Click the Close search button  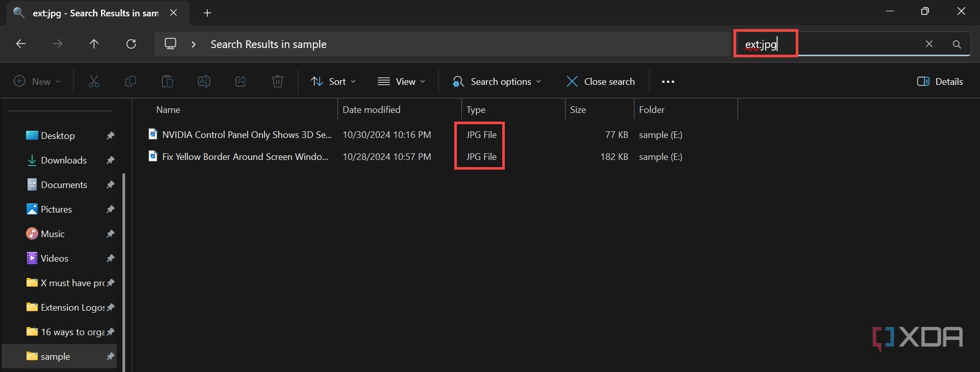pos(601,81)
